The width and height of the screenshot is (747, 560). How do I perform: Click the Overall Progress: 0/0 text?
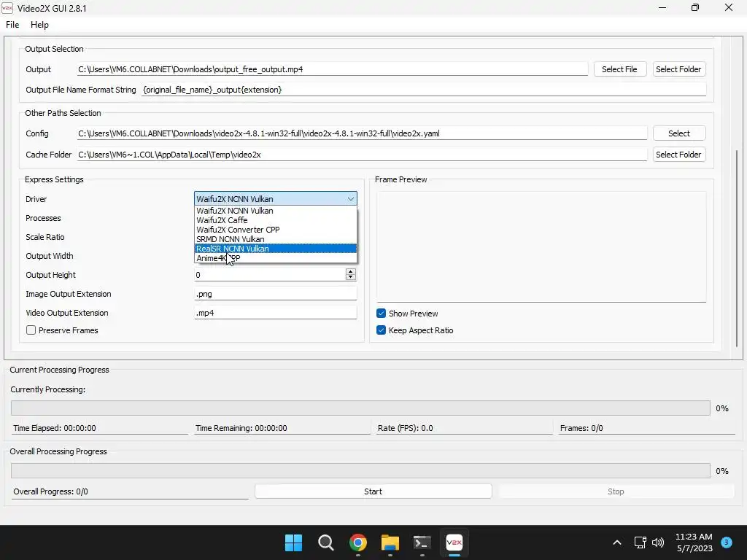[x=50, y=491]
